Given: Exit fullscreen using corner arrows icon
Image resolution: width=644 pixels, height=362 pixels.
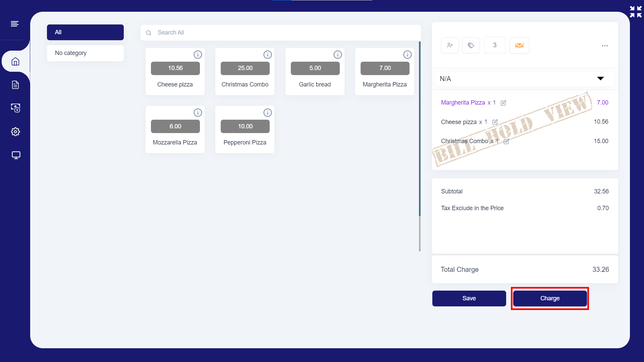Looking at the screenshot, I should pyautogui.click(x=636, y=12).
